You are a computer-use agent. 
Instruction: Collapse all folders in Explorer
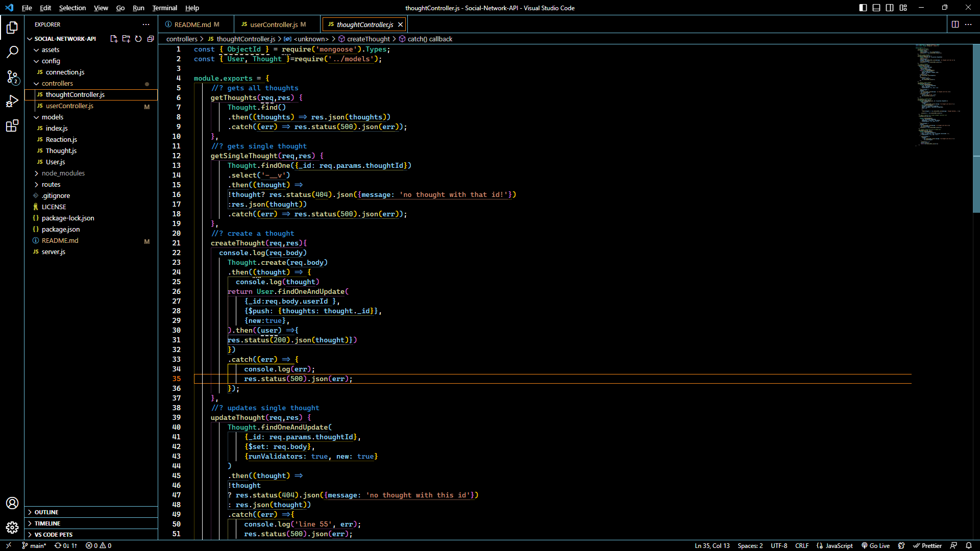click(151, 39)
